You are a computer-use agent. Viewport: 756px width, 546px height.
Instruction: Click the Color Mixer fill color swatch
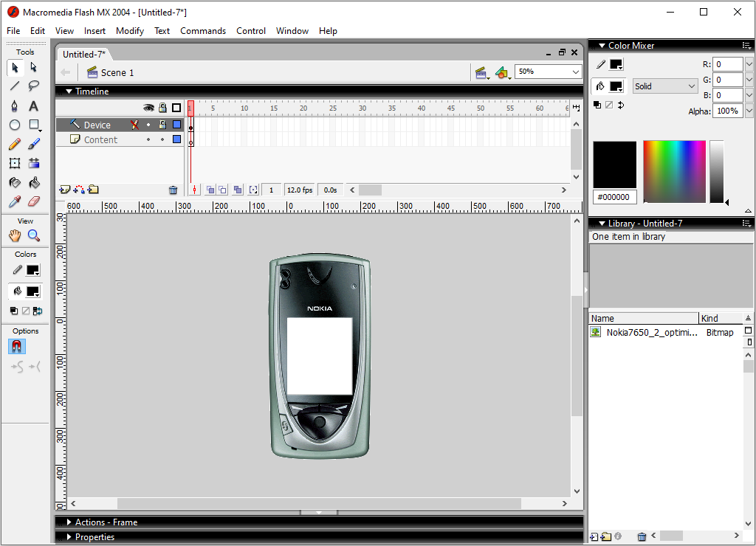616,86
